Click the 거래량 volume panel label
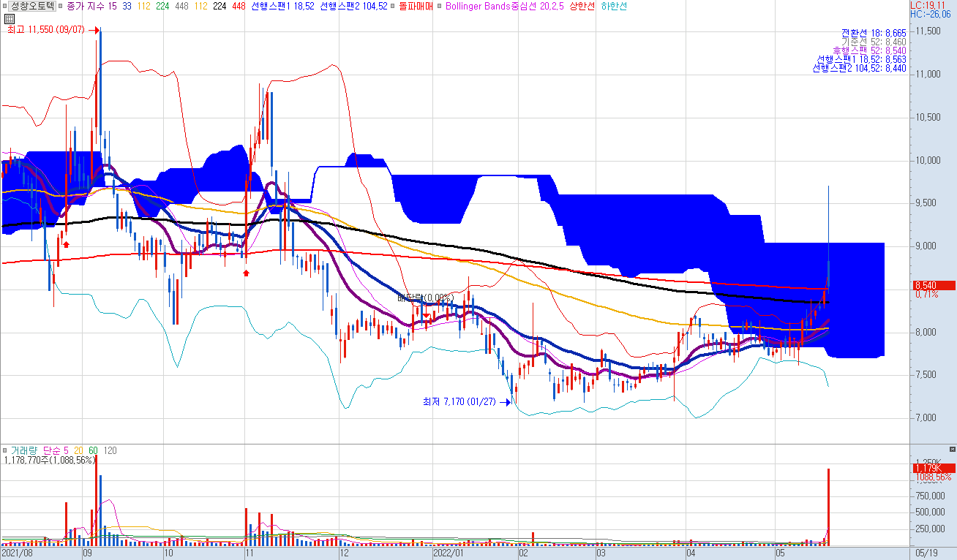Image resolution: width=957 pixels, height=560 pixels. [24, 450]
